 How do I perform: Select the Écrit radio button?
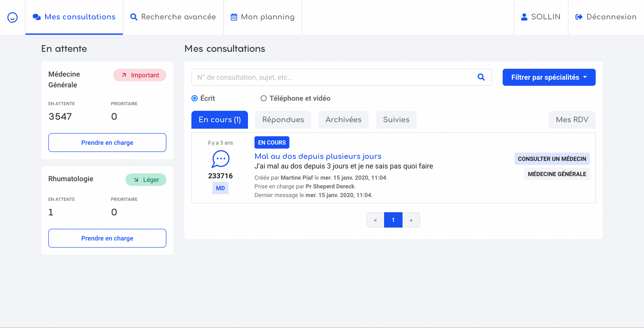coord(194,98)
